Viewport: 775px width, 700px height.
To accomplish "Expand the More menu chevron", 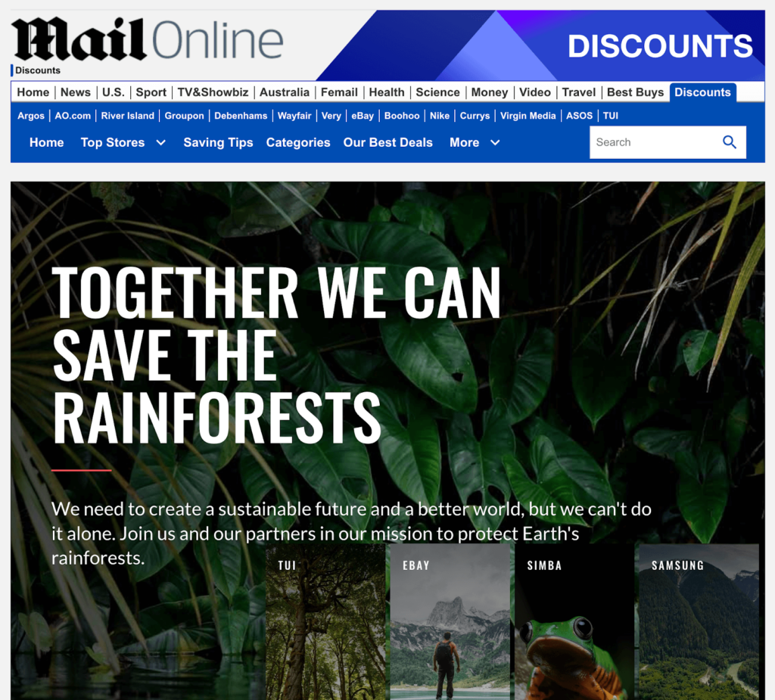I will [x=495, y=143].
